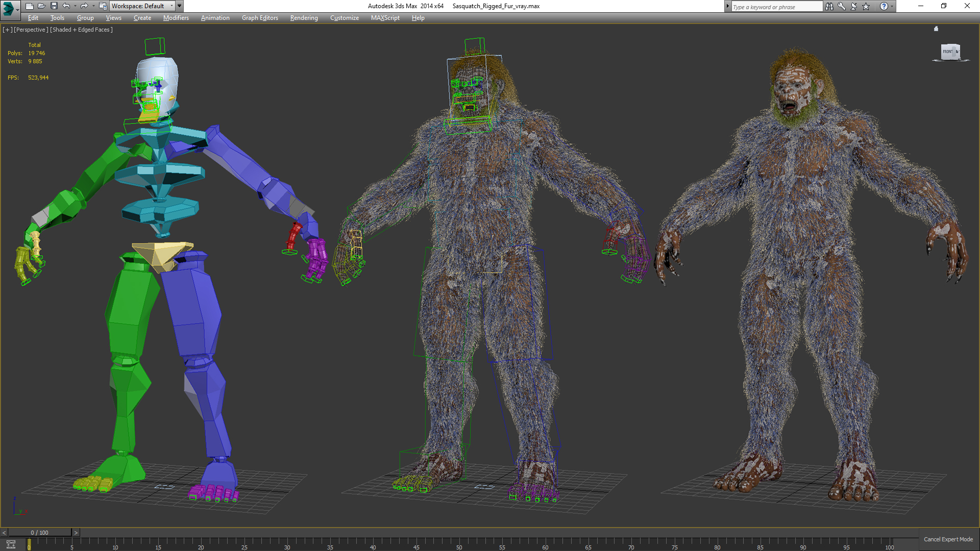
Task: Click the New Scene icon
Action: (x=29, y=6)
